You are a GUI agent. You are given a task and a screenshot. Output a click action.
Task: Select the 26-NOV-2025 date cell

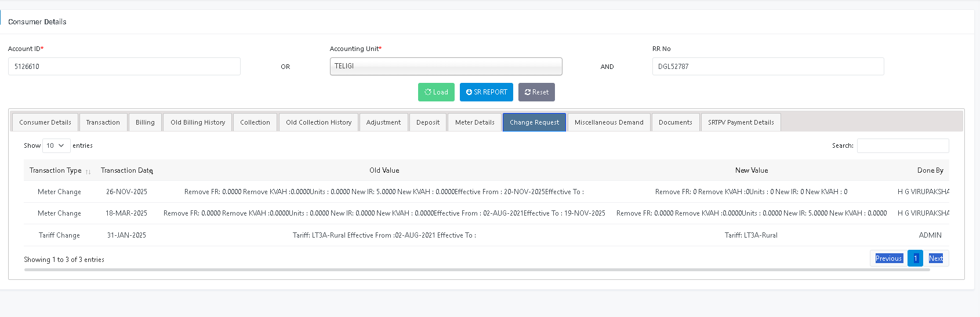tap(126, 192)
